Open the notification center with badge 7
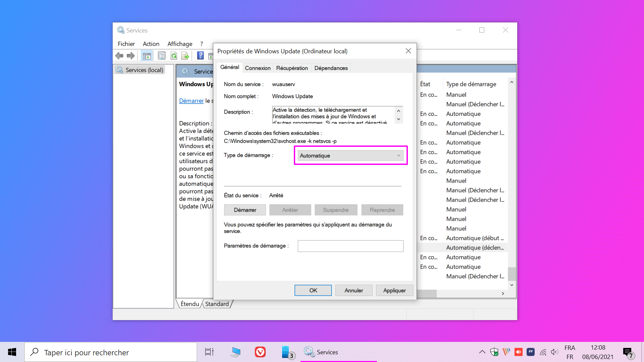The width and height of the screenshot is (644, 362). [x=629, y=353]
